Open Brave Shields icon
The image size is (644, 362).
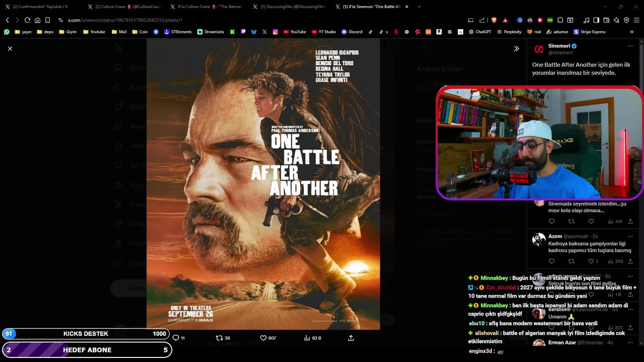[494, 20]
